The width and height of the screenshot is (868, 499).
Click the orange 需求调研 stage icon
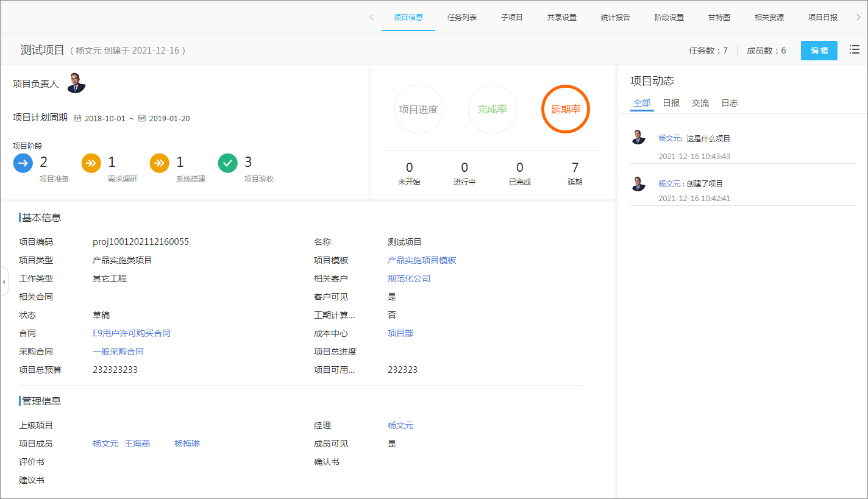(x=91, y=163)
